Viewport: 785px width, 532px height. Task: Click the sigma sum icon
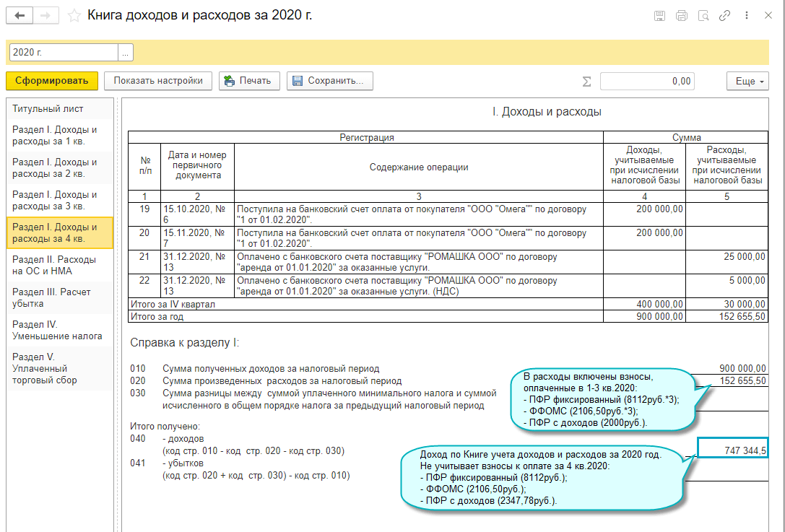click(x=586, y=81)
